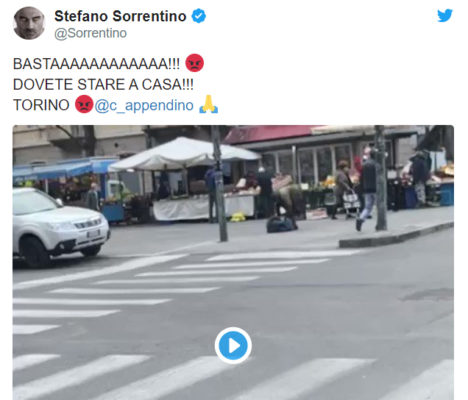The height and width of the screenshot is (400, 468).
Task: Click the red shop roof in video
Action: (269, 134)
